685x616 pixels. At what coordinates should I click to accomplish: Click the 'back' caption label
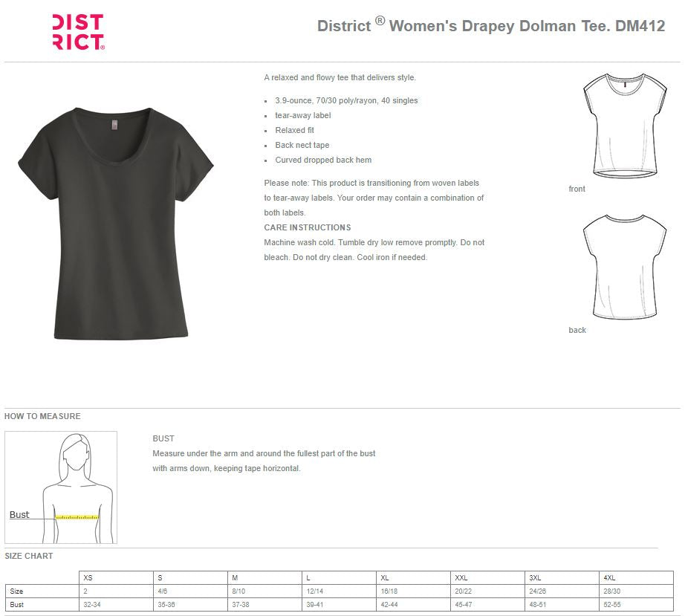(577, 330)
